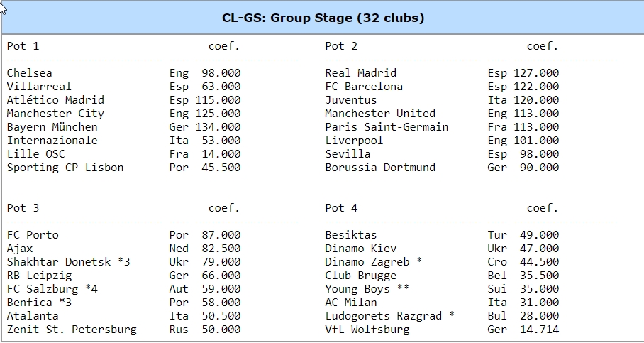Click Paris Saint-Germain team name
The image size is (644, 343).
(x=387, y=127)
